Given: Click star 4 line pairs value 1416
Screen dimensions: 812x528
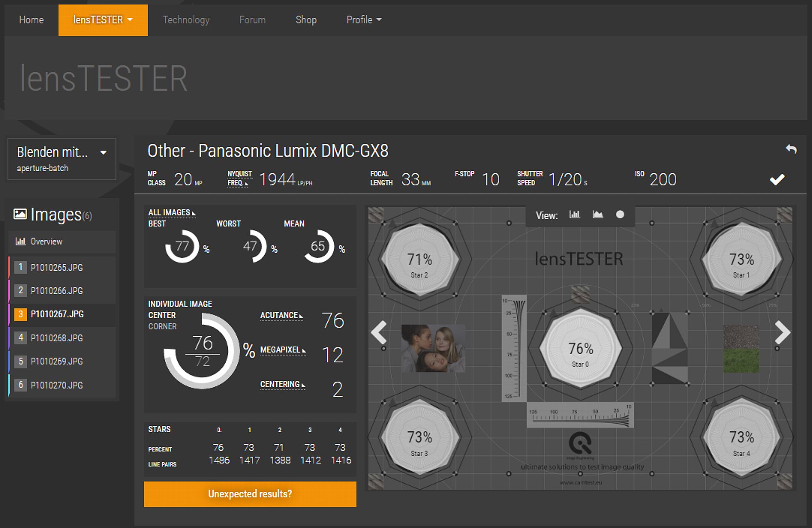Looking at the screenshot, I should pos(341,460).
